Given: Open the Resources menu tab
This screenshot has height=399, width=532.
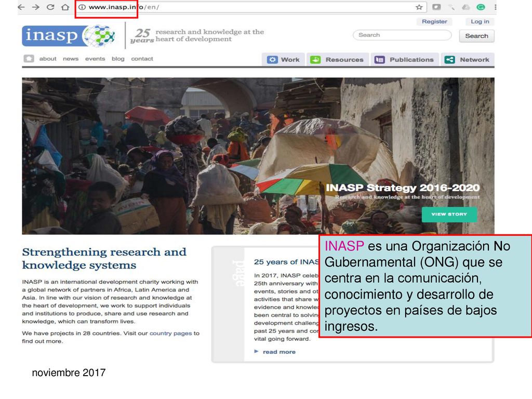Looking at the screenshot, I should pos(338,60).
